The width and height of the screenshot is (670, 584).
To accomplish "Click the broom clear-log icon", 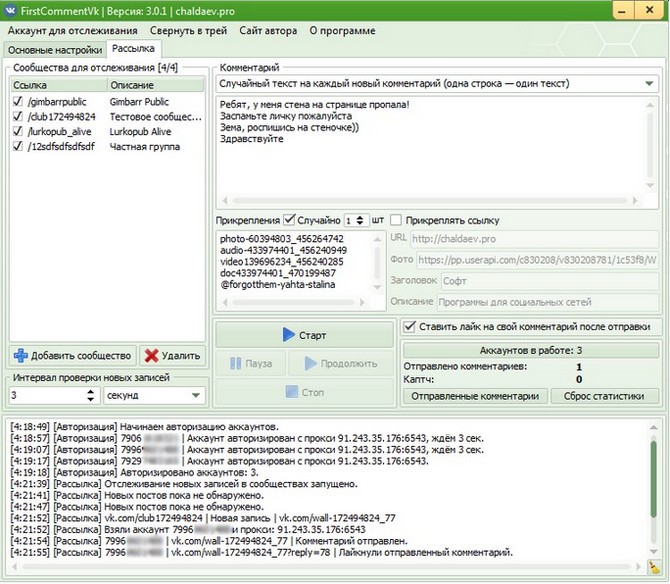I will pos(654,567).
